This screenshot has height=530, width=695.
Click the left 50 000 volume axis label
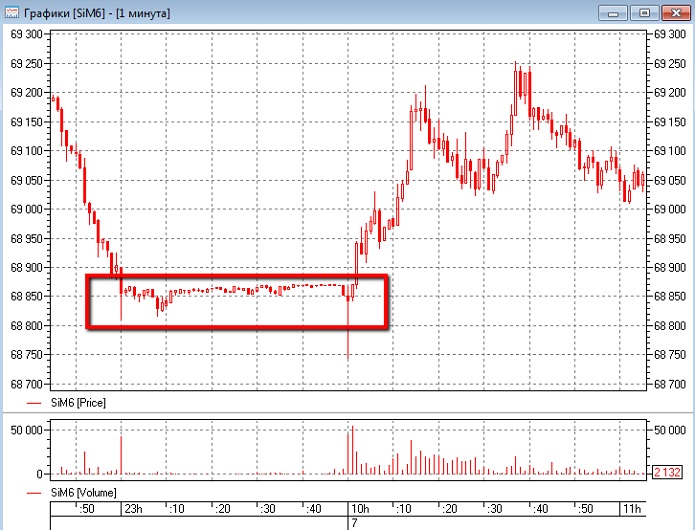[x=27, y=430]
